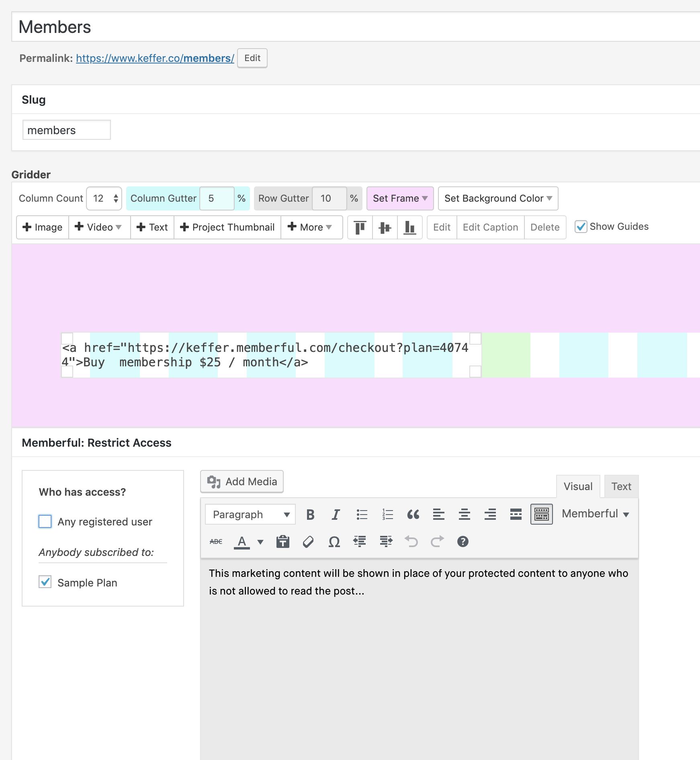Open the keffer.co members permalink

pyautogui.click(x=155, y=58)
